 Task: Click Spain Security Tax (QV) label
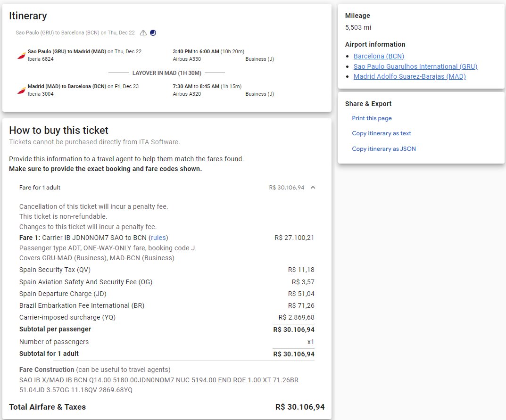pos(55,270)
